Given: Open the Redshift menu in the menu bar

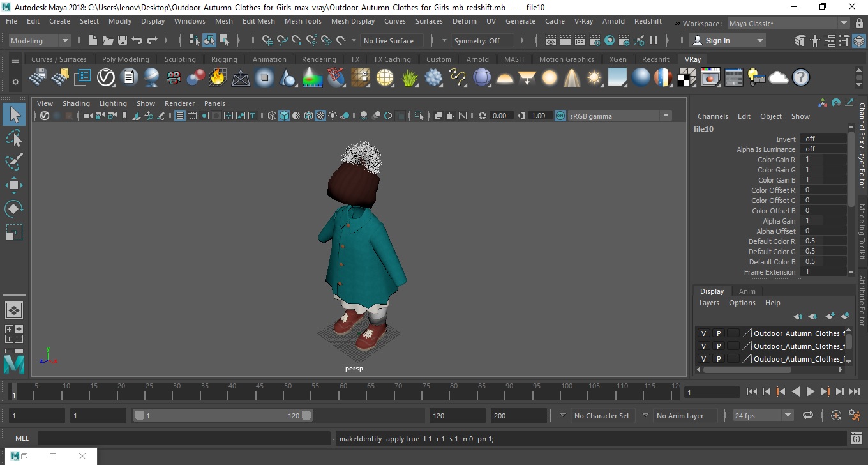Looking at the screenshot, I should 648,21.
